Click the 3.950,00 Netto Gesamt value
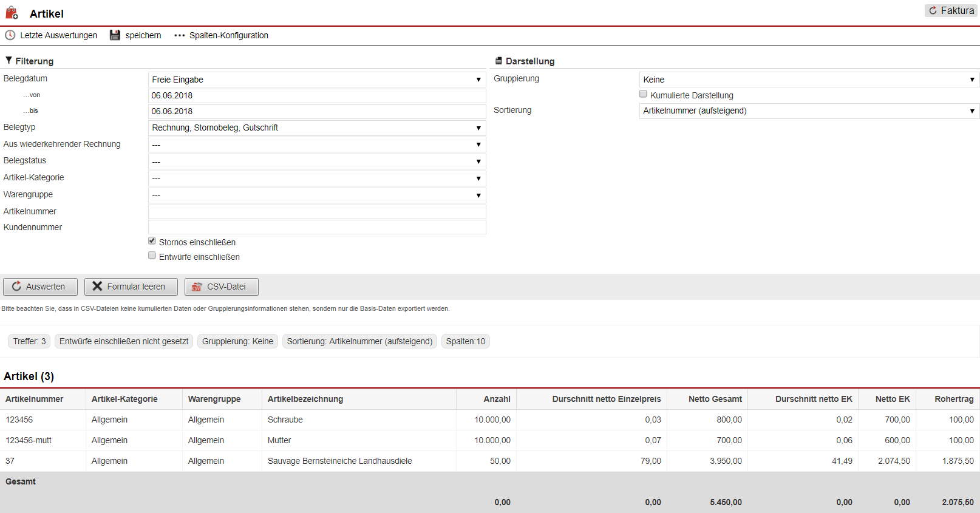Screen dimensions: 980x513 [x=726, y=461]
